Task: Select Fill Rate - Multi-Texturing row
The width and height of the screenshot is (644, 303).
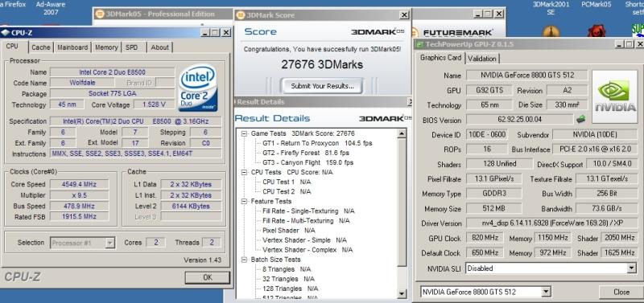Action: tap(306, 220)
